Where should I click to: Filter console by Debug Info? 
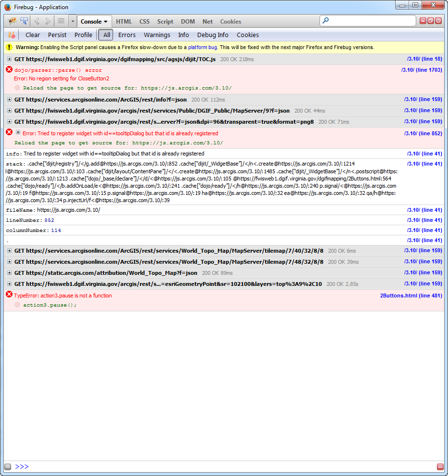tap(213, 35)
